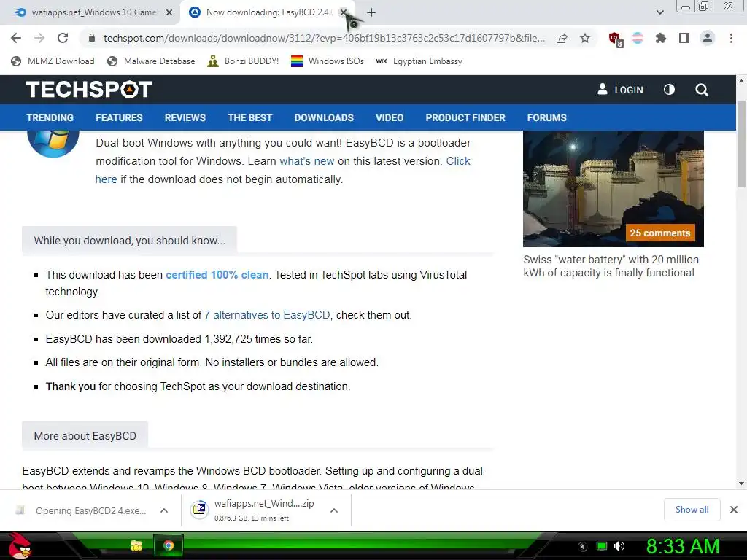Click the TechSpot logo

coord(89,89)
